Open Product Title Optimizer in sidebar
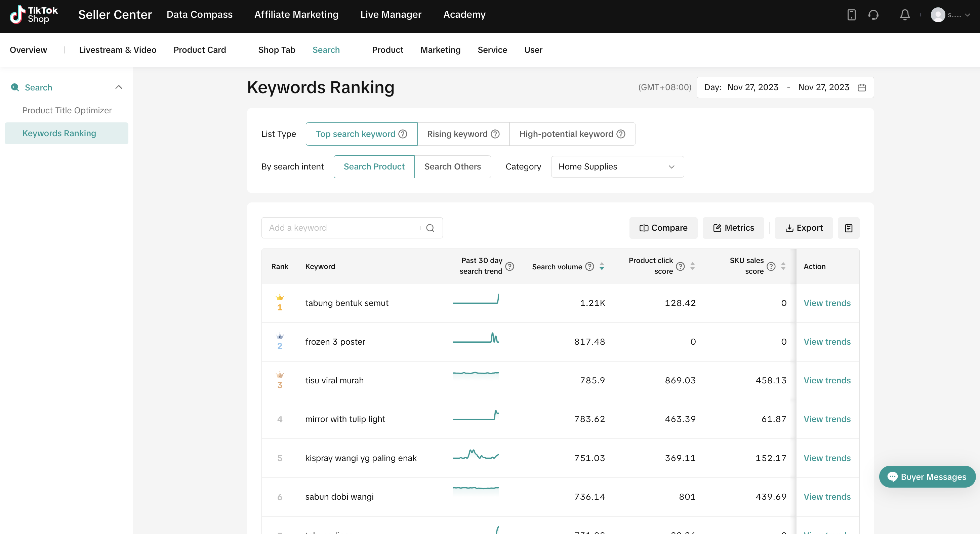980x534 pixels. tap(67, 110)
